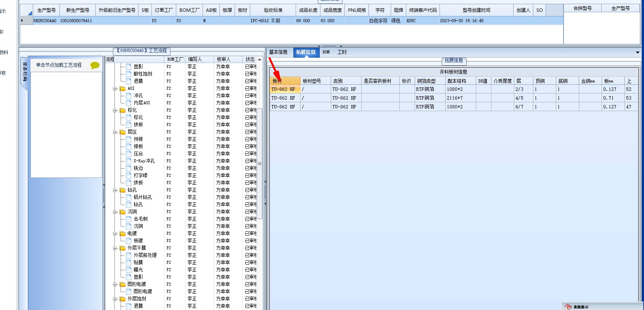Collapse the 电镀 tree node
The height and width of the screenshot is (310, 644).
coord(115,234)
